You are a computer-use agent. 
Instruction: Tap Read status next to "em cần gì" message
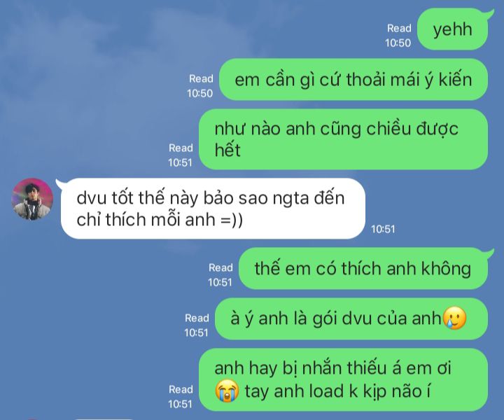pyautogui.click(x=200, y=86)
